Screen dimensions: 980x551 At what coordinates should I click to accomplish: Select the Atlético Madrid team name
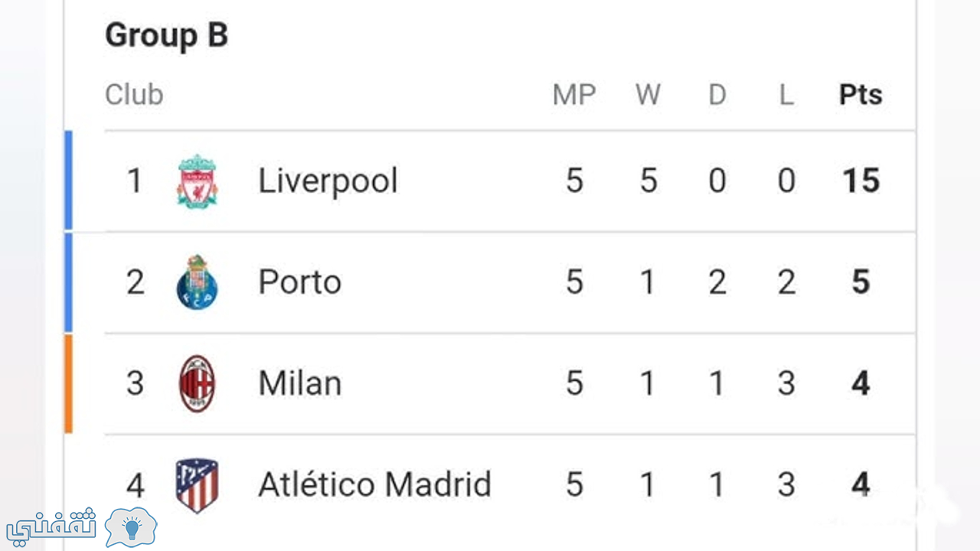tap(374, 484)
